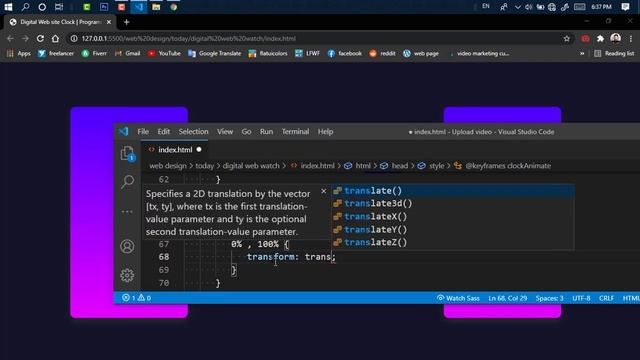Image resolution: width=640 pixels, height=360 pixels.
Task: Open taskbar search icon
Action: click(x=25, y=7)
